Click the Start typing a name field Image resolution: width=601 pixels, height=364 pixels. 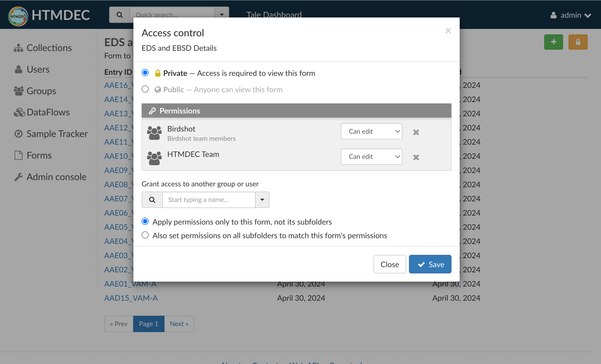(209, 200)
